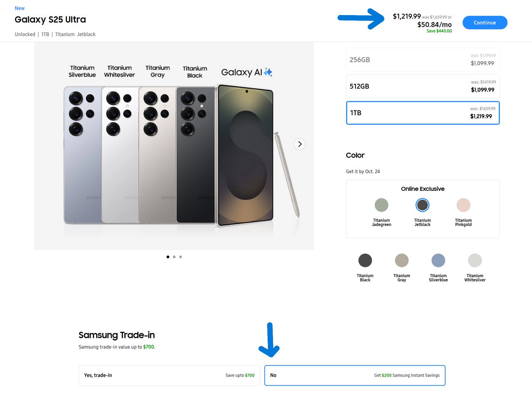
Task: Select the Titanium Black color swatch
Action: coord(365,260)
